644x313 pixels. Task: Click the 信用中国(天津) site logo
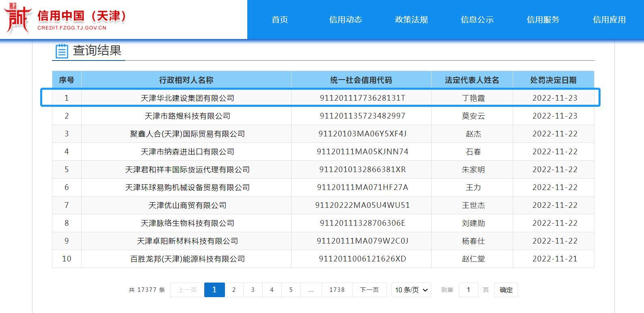pyautogui.click(x=65, y=18)
